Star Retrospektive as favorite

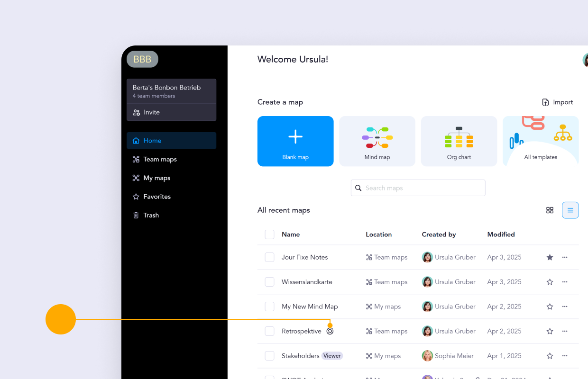click(550, 331)
